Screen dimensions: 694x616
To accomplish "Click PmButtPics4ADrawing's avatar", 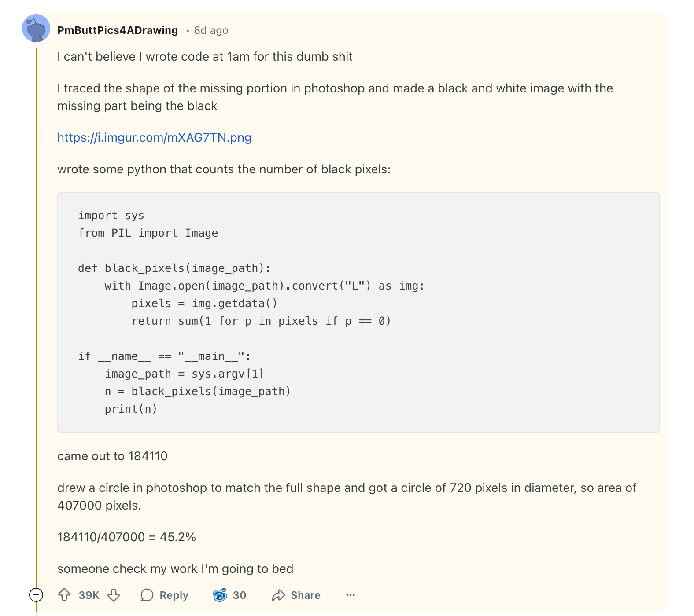I will coord(35,30).
